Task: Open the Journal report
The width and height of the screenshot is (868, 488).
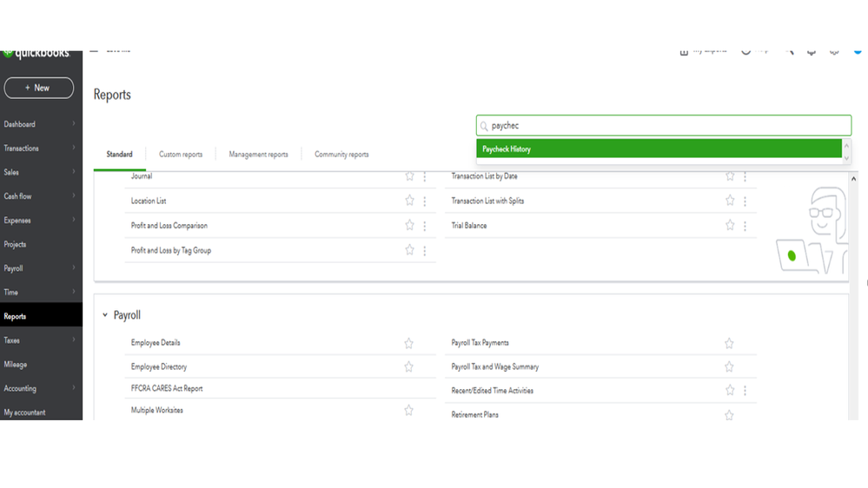Action: 142,176
